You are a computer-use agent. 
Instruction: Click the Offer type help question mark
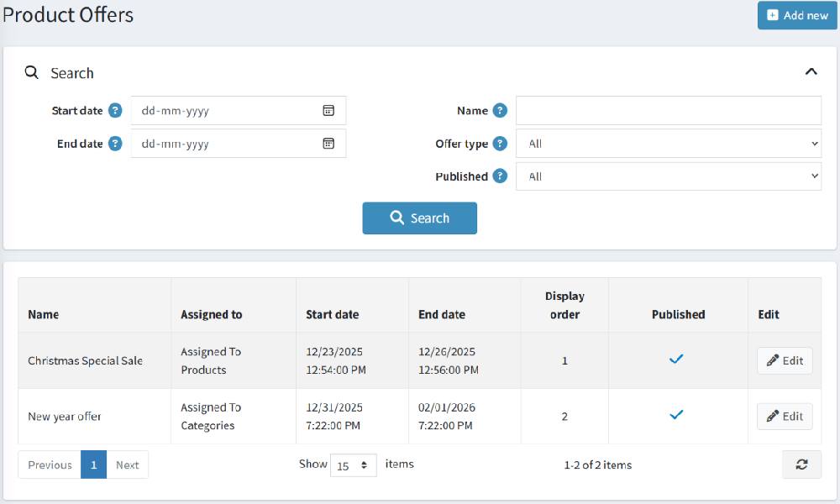pos(501,143)
